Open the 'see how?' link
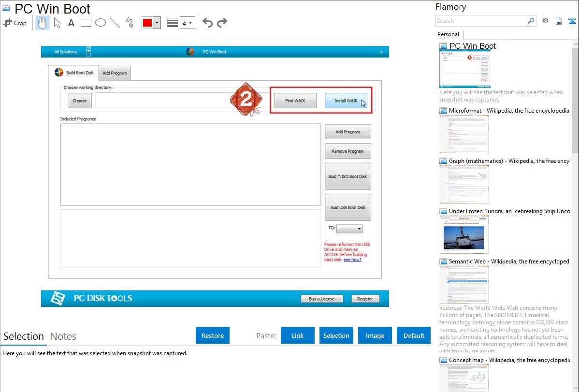Image resolution: width=579 pixels, height=392 pixels. pyautogui.click(x=353, y=260)
